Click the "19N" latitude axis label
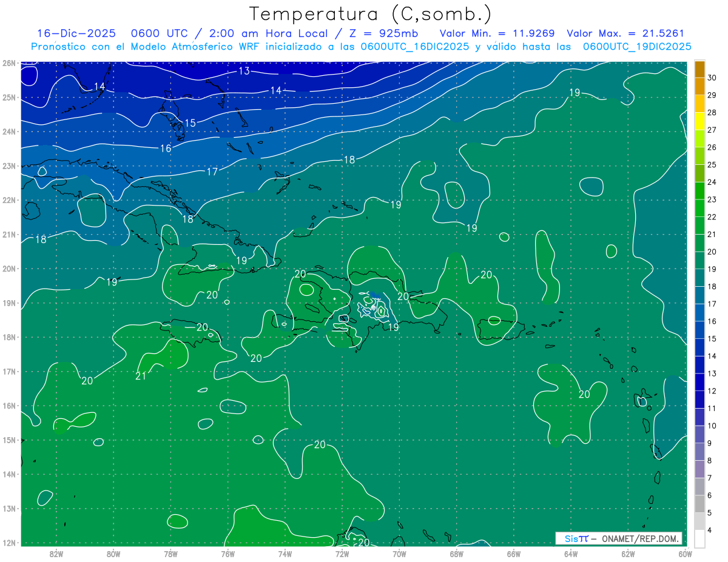The width and height of the screenshot is (728, 562). click(9, 303)
